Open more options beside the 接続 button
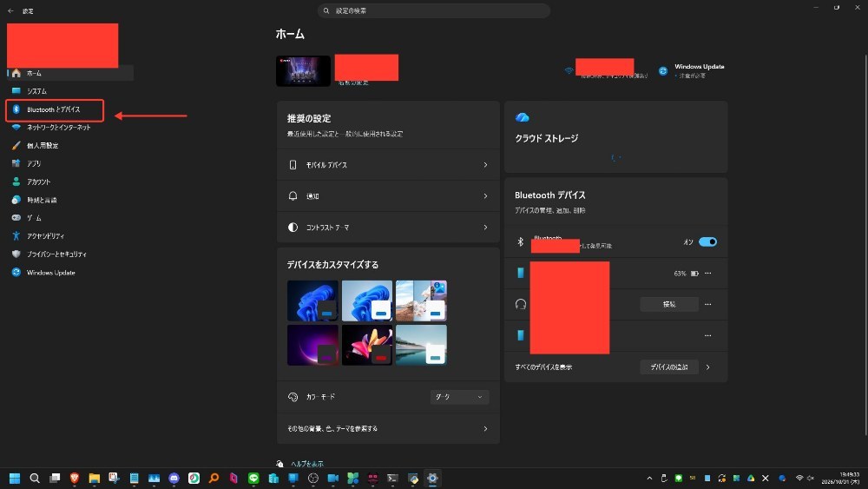 point(707,305)
